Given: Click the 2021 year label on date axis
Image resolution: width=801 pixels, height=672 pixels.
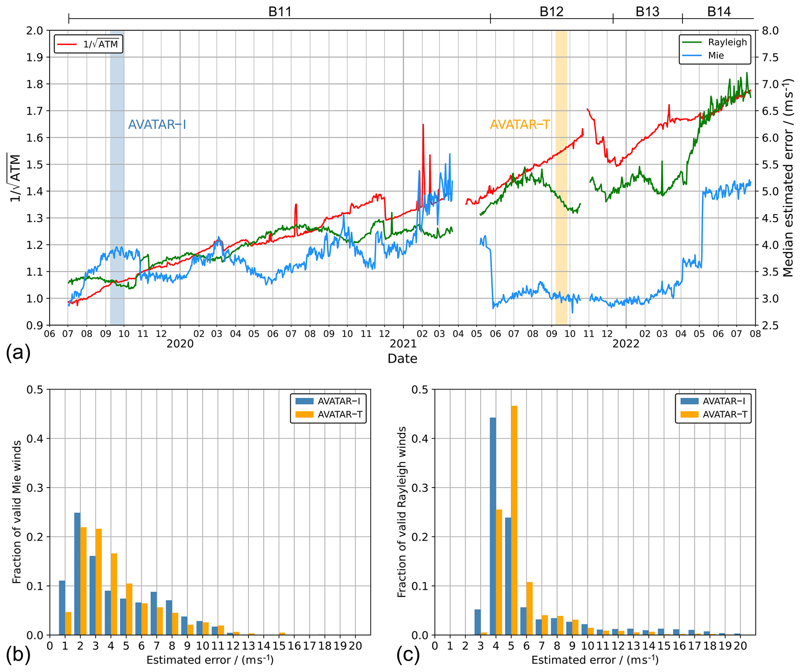Looking at the screenshot, I should (403, 344).
